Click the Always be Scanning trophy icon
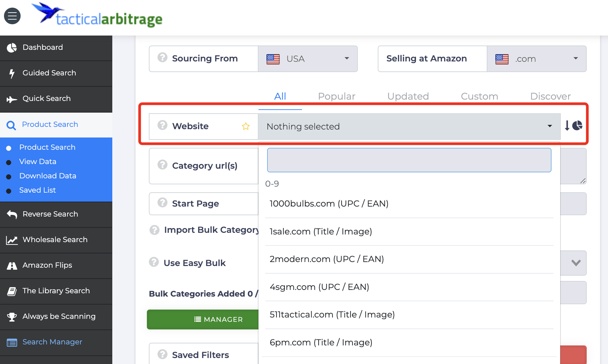The image size is (608, 364). 12,317
